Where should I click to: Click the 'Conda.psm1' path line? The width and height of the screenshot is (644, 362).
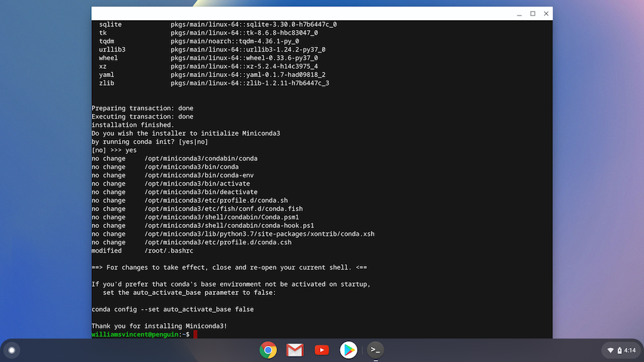(x=221, y=217)
